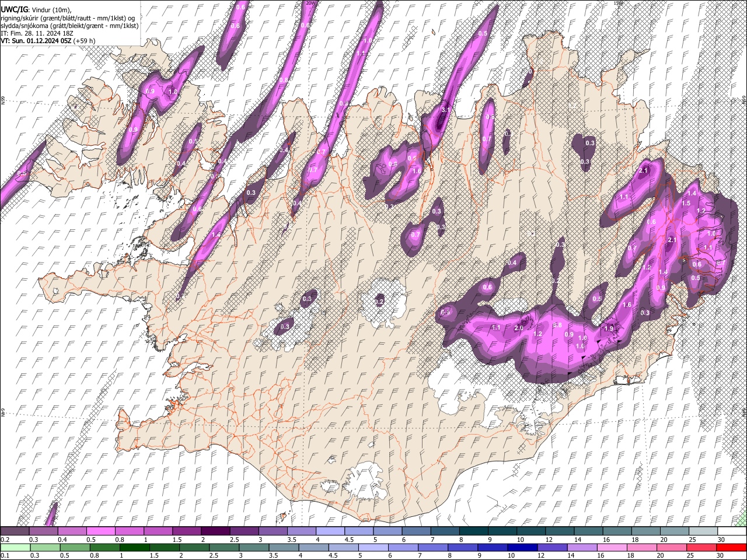This screenshot has height=560, width=747.
Task: Click the red swatch ending the lower legend row
Action: [731, 547]
